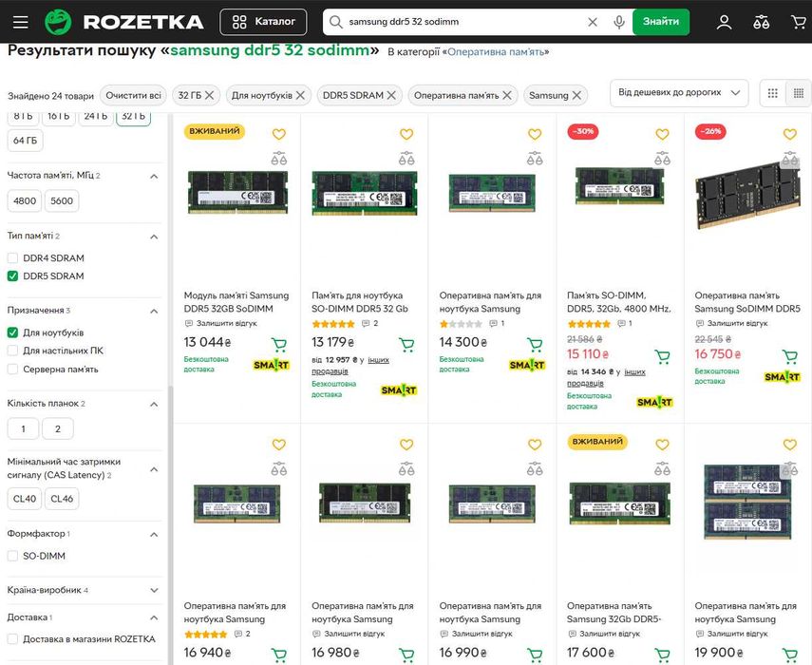812x665 pixels.
Task: Open the Оперативна пам'ять category link
Action: click(496, 52)
